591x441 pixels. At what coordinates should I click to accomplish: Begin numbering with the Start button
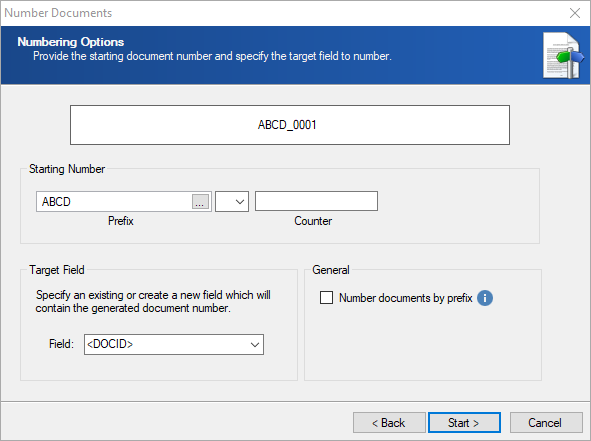[464, 423]
